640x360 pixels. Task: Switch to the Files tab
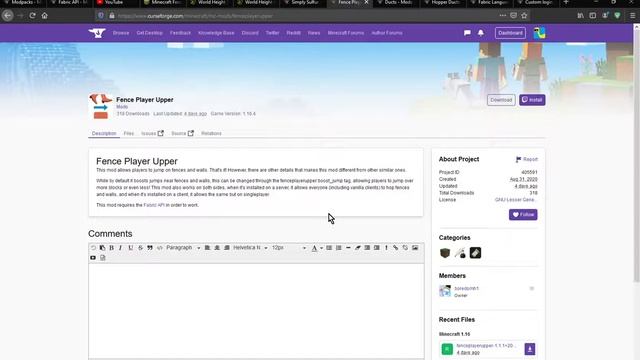129,133
